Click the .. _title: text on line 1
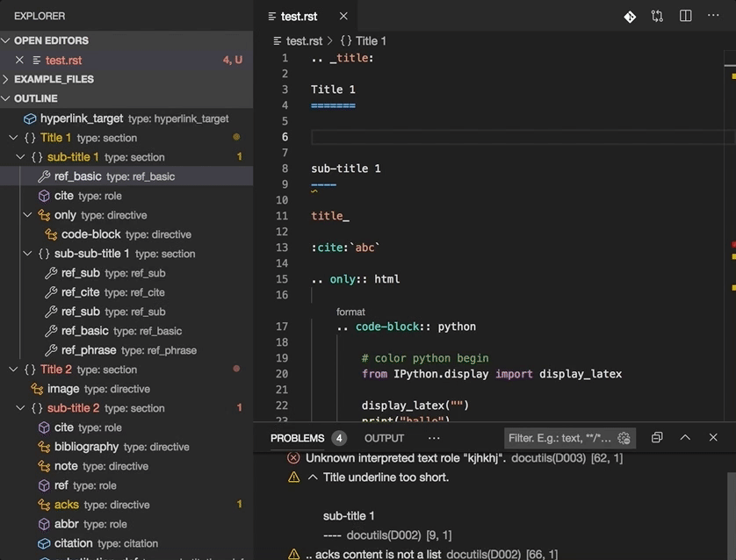This screenshot has height=560, width=736. click(343, 58)
